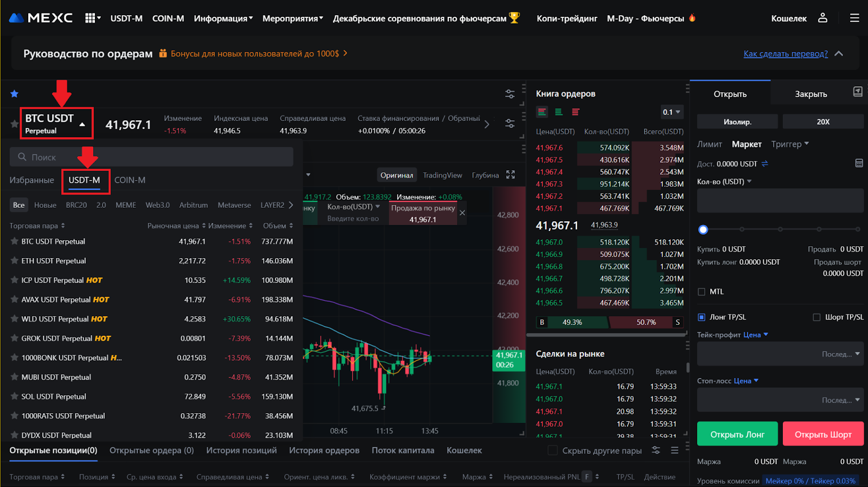This screenshot has width=868, height=487.
Task: Click the blue favorite star icon
Action: pyautogui.click(x=15, y=94)
